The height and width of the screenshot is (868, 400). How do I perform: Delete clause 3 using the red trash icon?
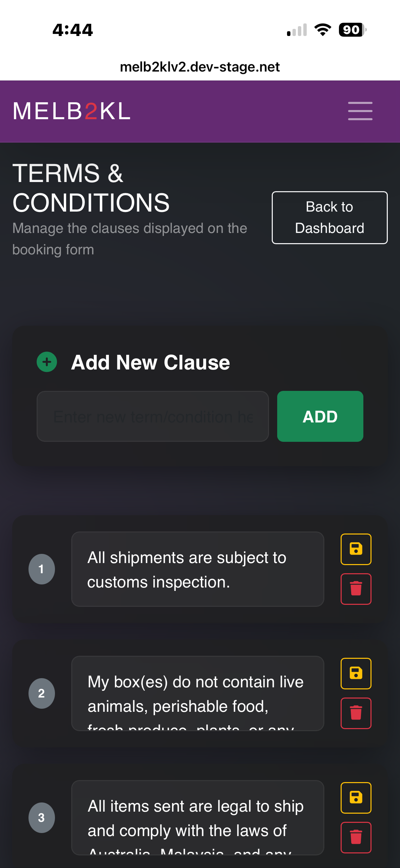point(356,837)
